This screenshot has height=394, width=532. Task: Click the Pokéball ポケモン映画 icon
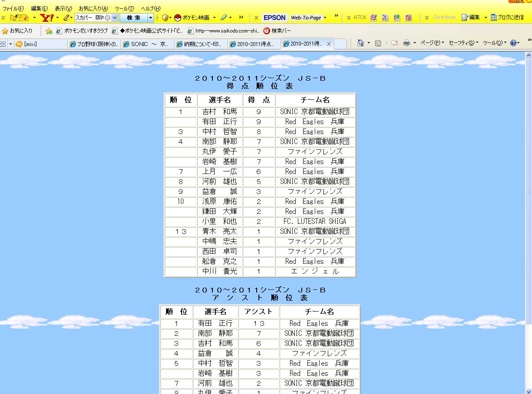pyautogui.click(x=177, y=18)
